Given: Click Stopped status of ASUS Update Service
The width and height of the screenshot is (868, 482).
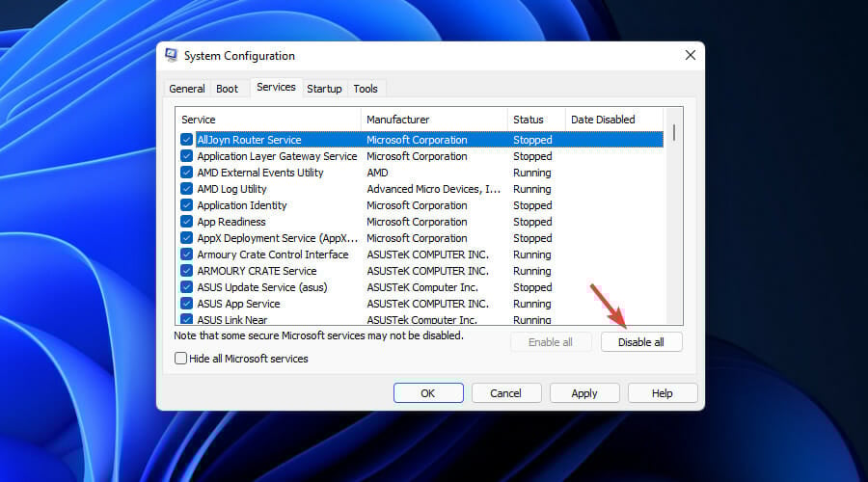Looking at the screenshot, I should pyautogui.click(x=532, y=287).
